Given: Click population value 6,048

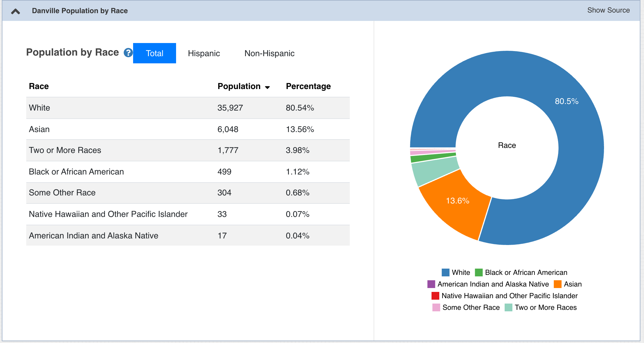Looking at the screenshot, I should coord(228,129).
